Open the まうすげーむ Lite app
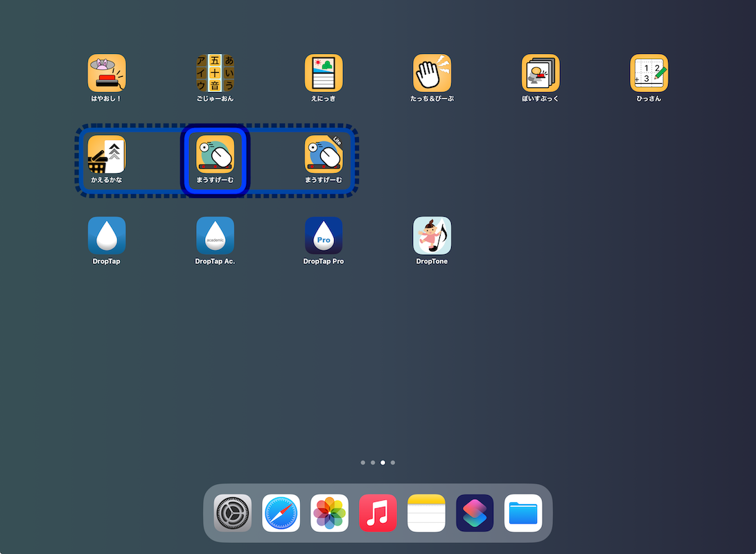 tap(324, 154)
